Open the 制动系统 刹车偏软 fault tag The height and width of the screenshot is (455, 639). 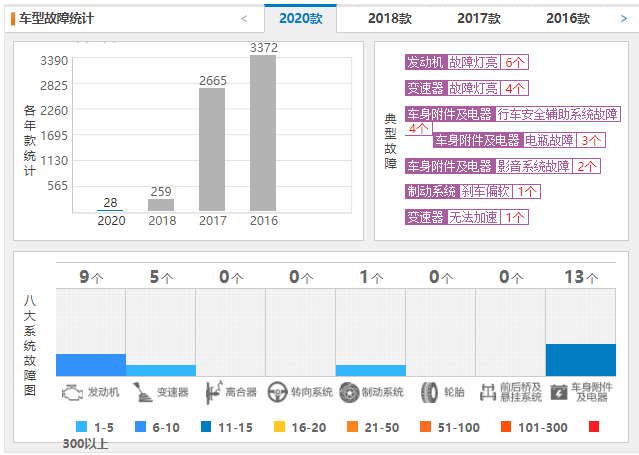[x=473, y=191]
